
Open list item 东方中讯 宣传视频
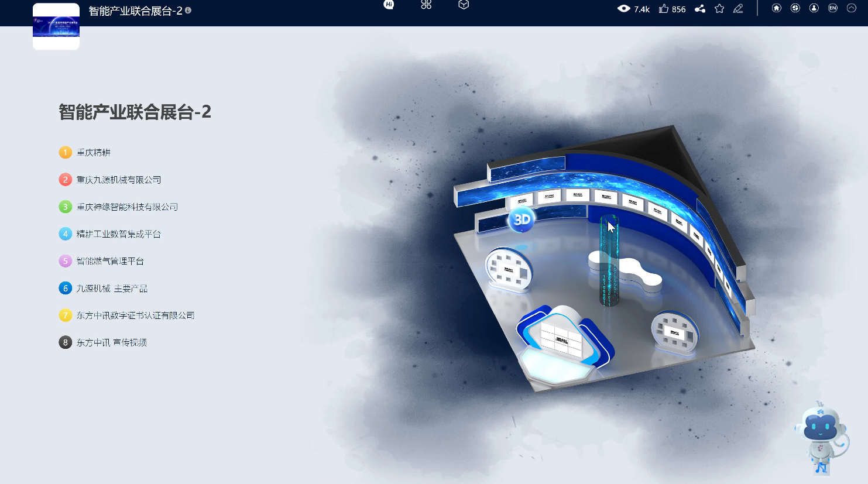[x=103, y=342]
